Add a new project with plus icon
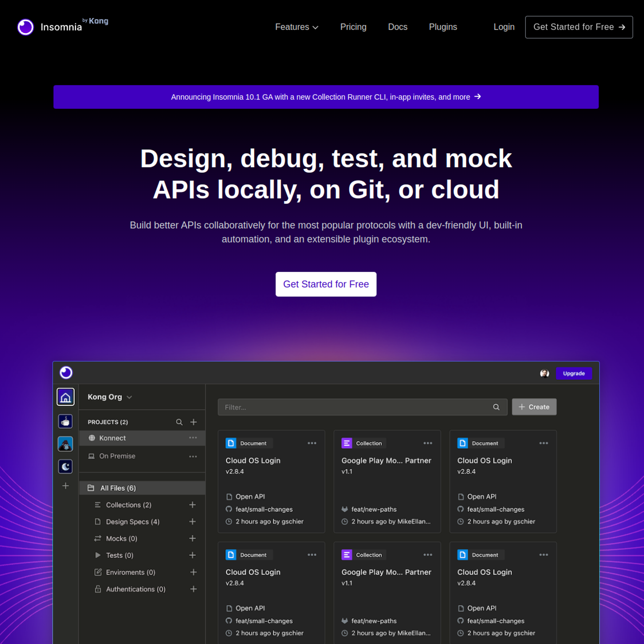644x644 pixels. pyautogui.click(x=193, y=422)
